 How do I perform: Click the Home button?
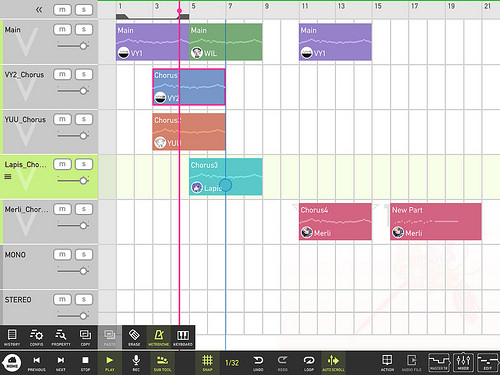coord(12,363)
